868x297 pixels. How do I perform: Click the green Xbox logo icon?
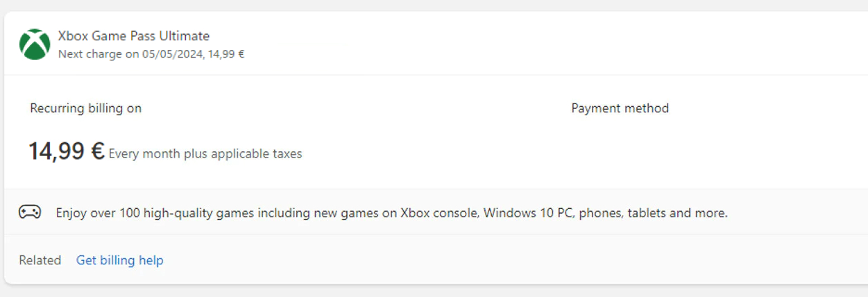[35, 44]
